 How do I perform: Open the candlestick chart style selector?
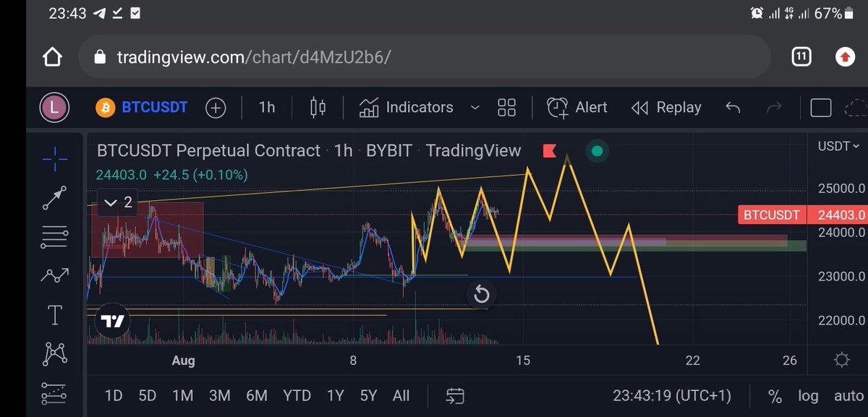click(318, 108)
